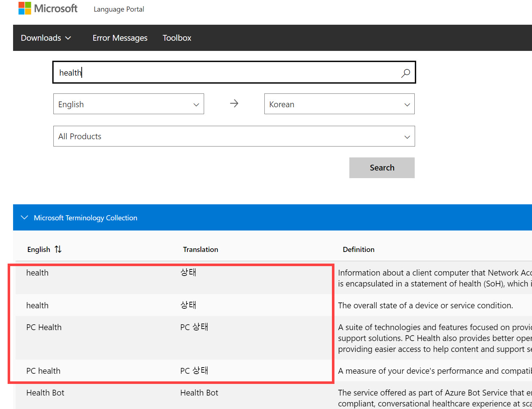Select lowercase 'PC health' term cell
532x409 pixels.
tap(43, 371)
